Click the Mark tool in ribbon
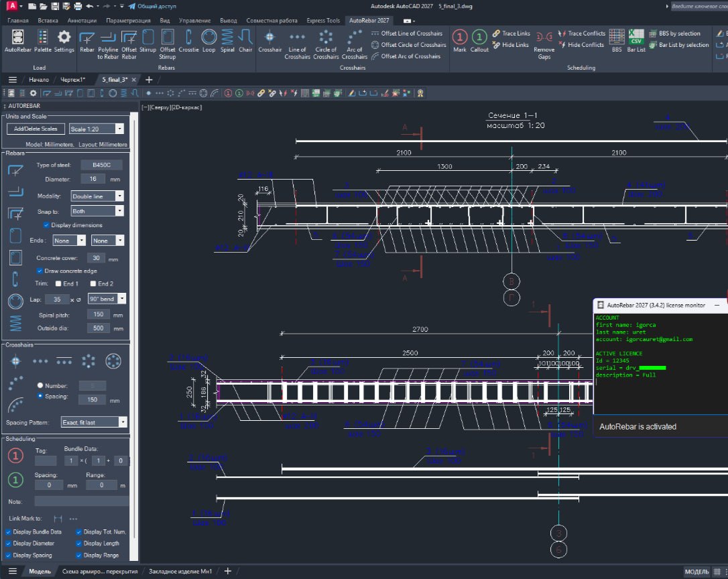 [460, 41]
